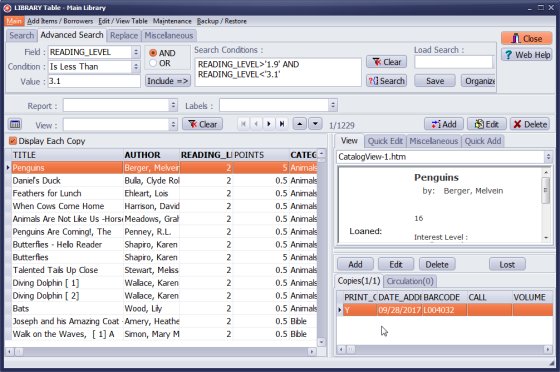
Task: Open Add Items / Borrowers menu
Action: pos(60,21)
